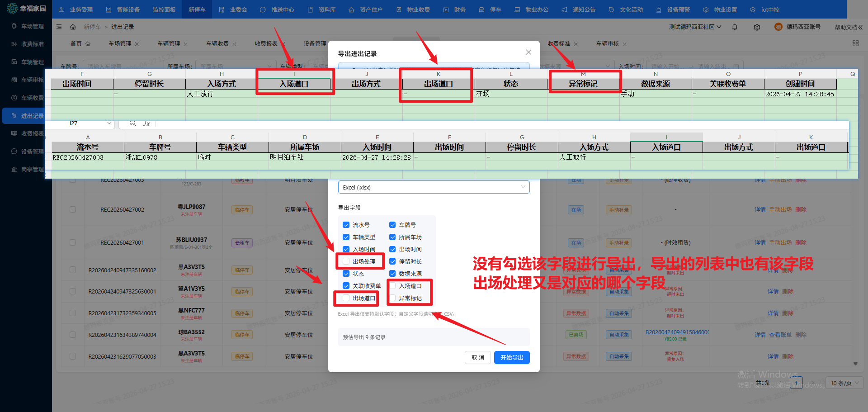Click the 开始导出 button to export
The image size is (868, 412).
(511, 357)
